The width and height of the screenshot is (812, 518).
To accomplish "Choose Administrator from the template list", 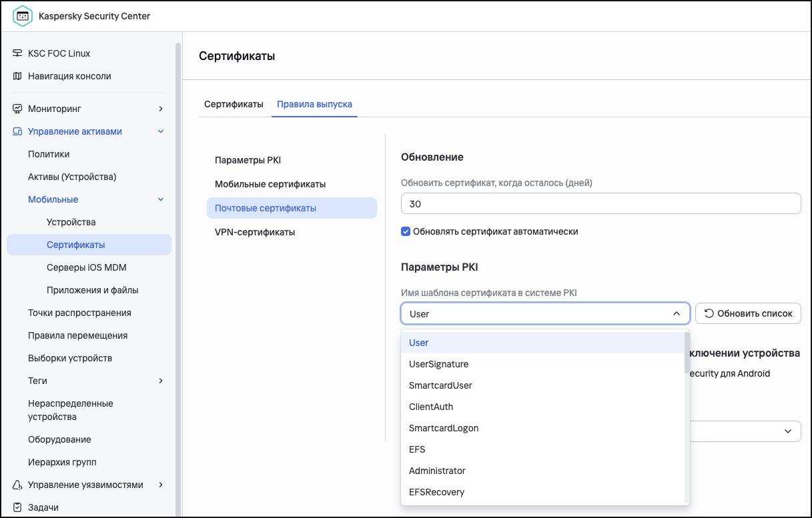I will pos(542,471).
